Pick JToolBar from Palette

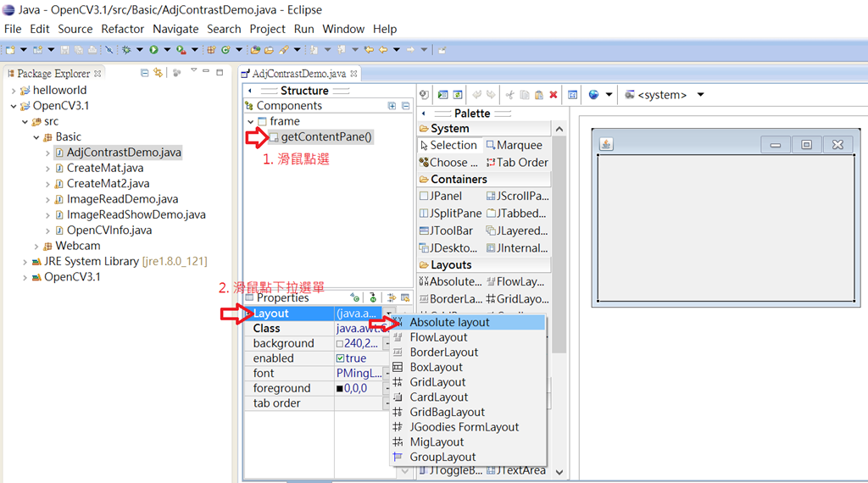click(447, 230)
